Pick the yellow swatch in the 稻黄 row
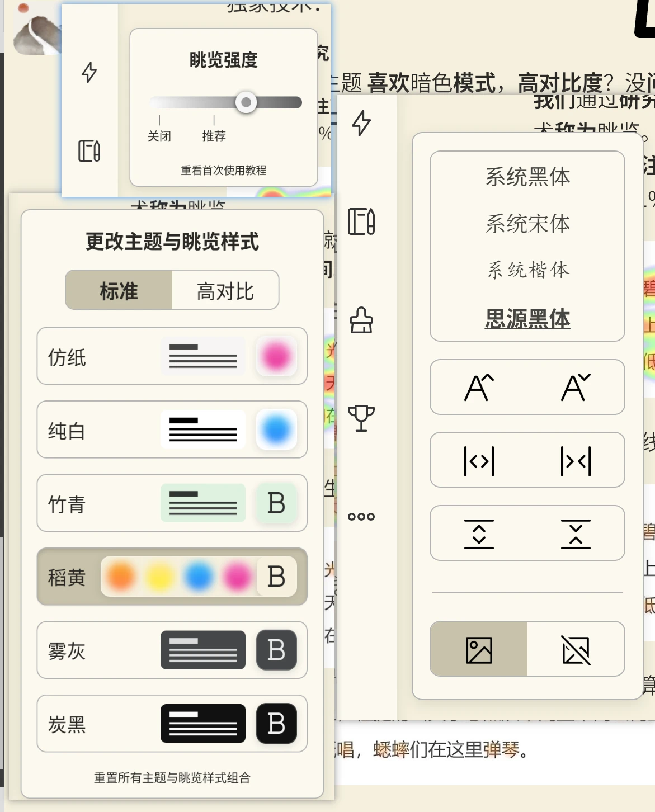 [161, 577]
